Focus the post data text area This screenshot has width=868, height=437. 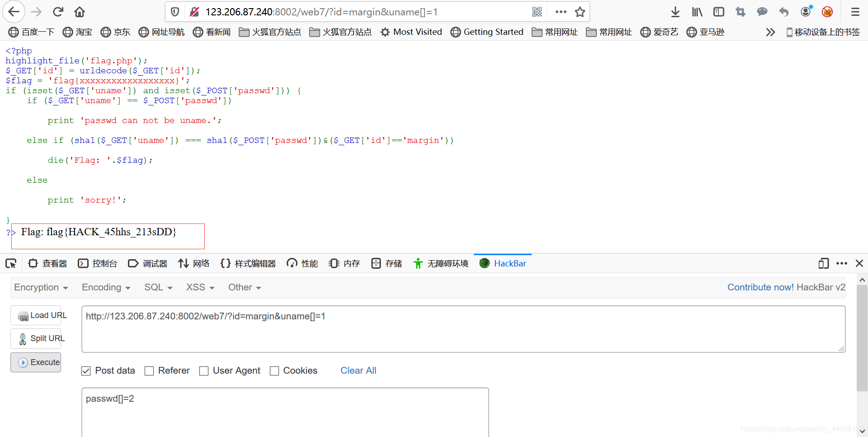285,412
